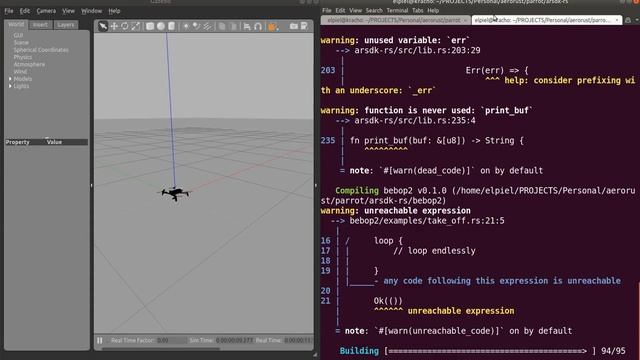Expand the Lights tree node
The image size is (640, 360).
click(x=10, y=86)
